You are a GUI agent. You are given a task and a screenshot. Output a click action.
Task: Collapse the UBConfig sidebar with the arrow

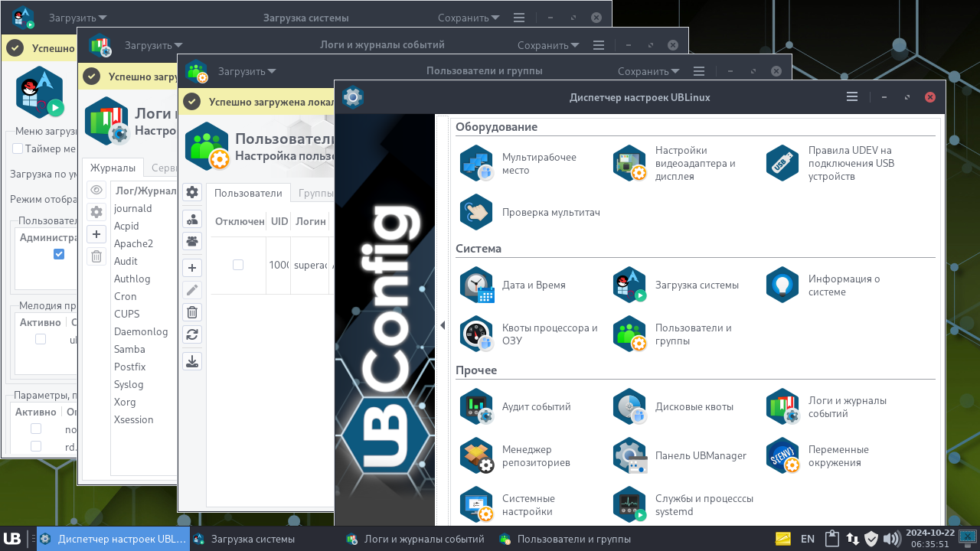click(443, 324)
